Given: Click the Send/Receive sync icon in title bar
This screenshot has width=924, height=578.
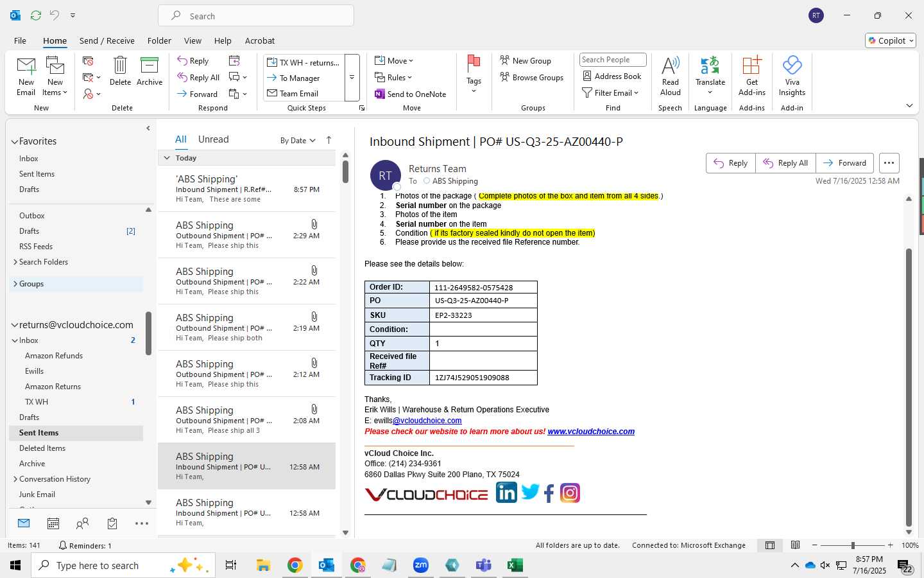Looking at the screenshot, I should click(x=36, y=15).
